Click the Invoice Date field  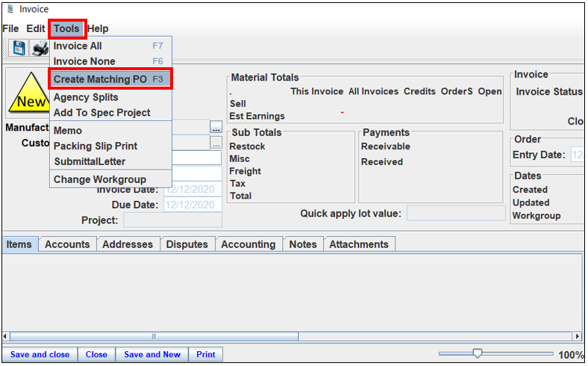[193, 189]
